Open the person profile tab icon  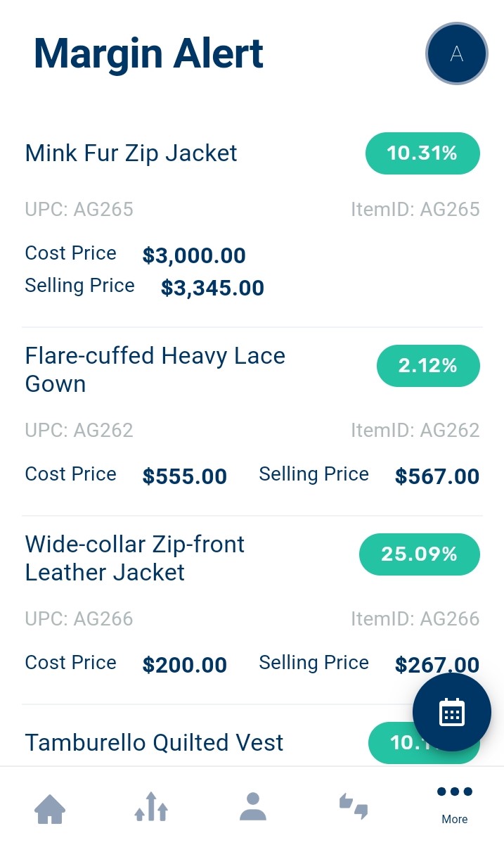pyautogui.click(x=252, y=806)
